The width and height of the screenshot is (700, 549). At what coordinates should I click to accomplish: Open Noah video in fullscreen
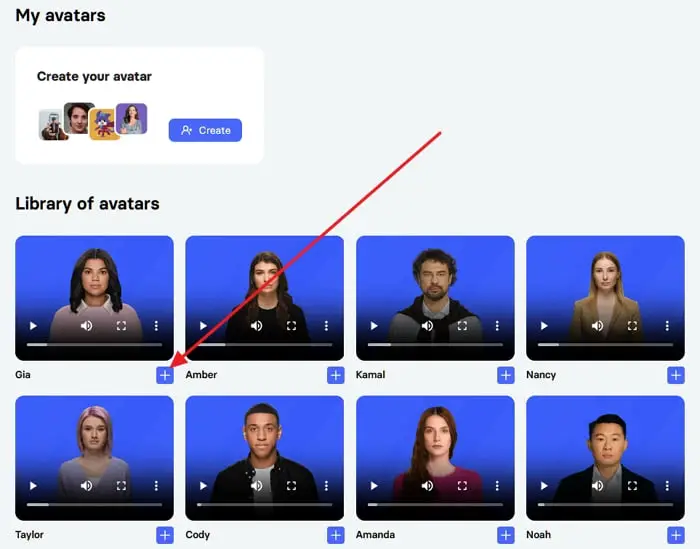pos(632,486)
